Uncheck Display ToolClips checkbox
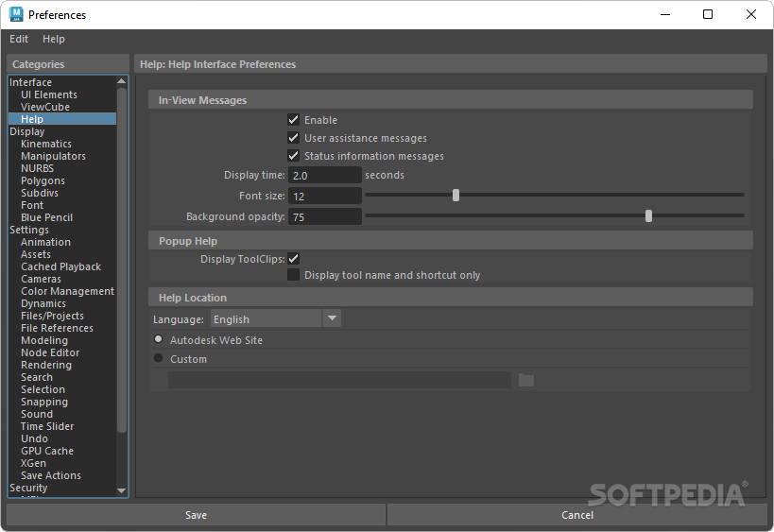774x532 pixels. coord(293,259)
